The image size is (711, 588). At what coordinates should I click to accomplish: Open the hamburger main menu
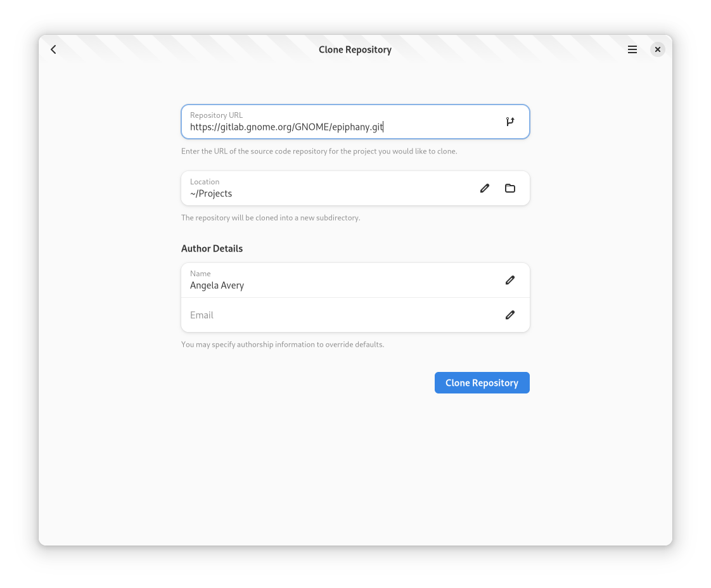[632, 49]
